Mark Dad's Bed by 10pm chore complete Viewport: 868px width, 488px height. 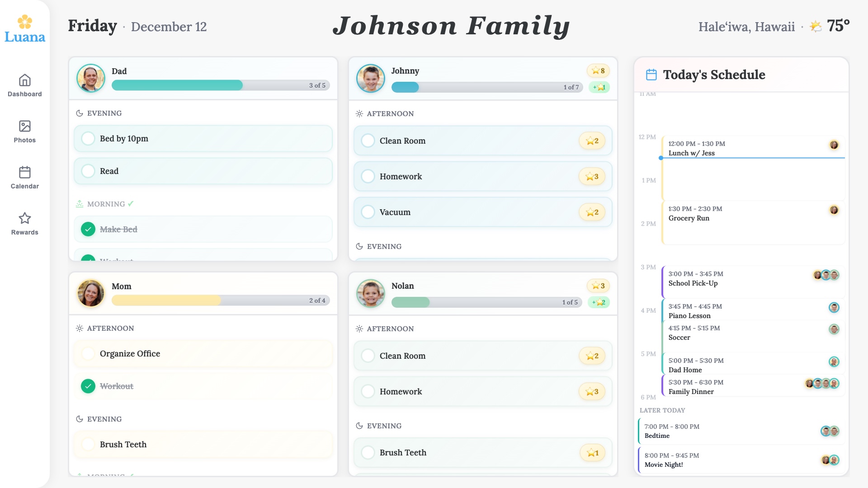click(x=88, y=139)
